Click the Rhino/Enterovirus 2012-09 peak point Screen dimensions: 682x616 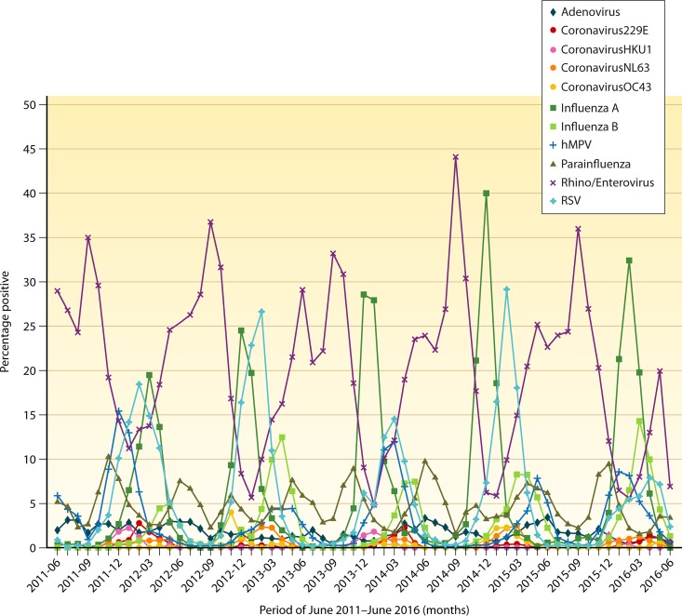tap(210, 222)
